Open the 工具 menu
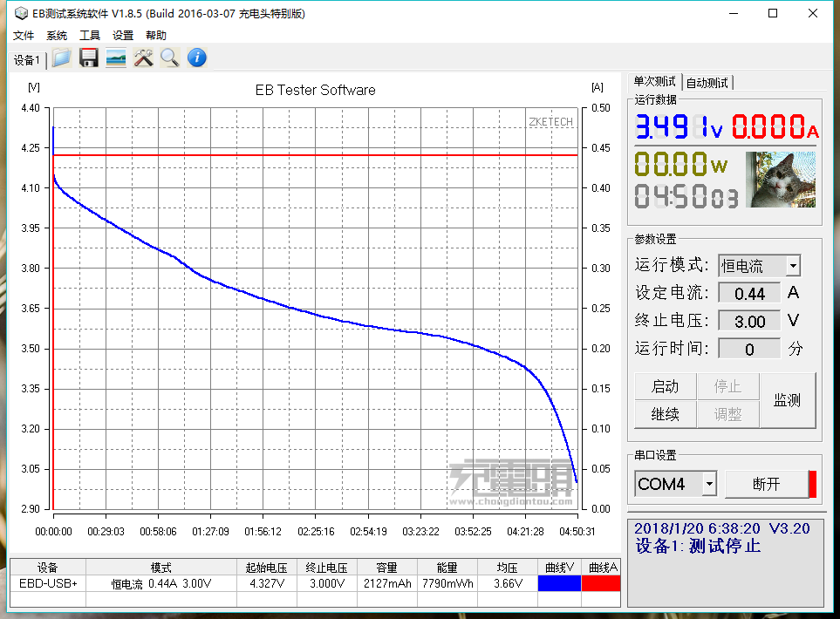Image resolution: width=840 pixels, height=619 pixels. coord(90,36)
